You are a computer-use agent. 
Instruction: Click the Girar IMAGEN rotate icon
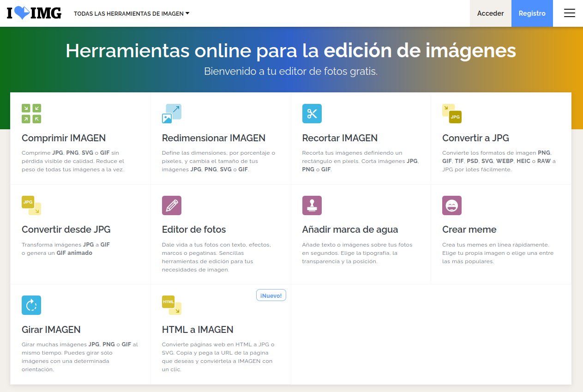31,305
